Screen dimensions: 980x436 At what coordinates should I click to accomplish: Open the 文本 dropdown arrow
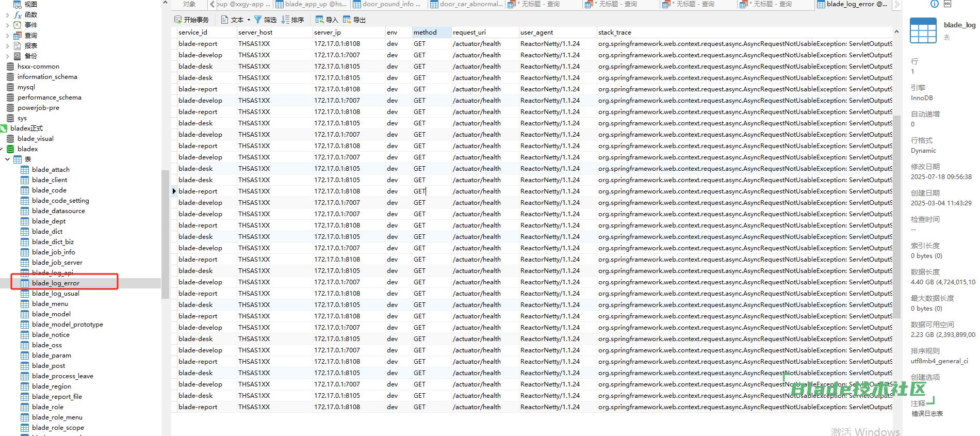click(x=249, y=20)
